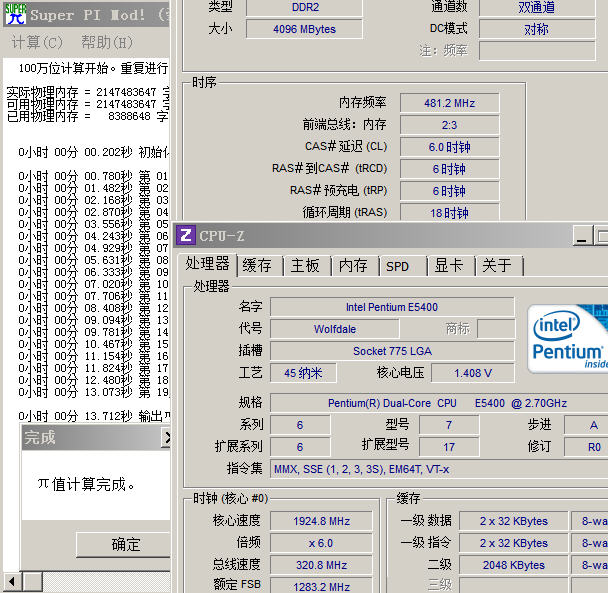Screen dimensions: 608x593
Task: Click the memory frequency 481.2 MHz value
Action: 449,103
